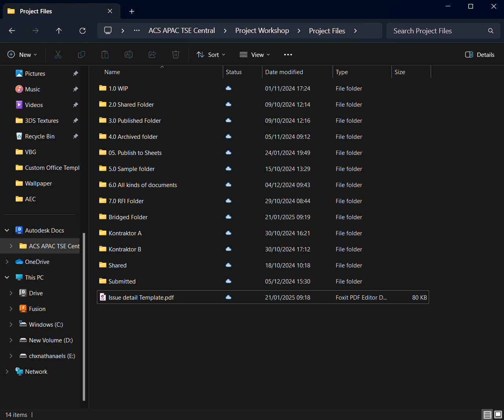
Task: Click the Paste icon in the toolbar
Action: pos(105,55)
